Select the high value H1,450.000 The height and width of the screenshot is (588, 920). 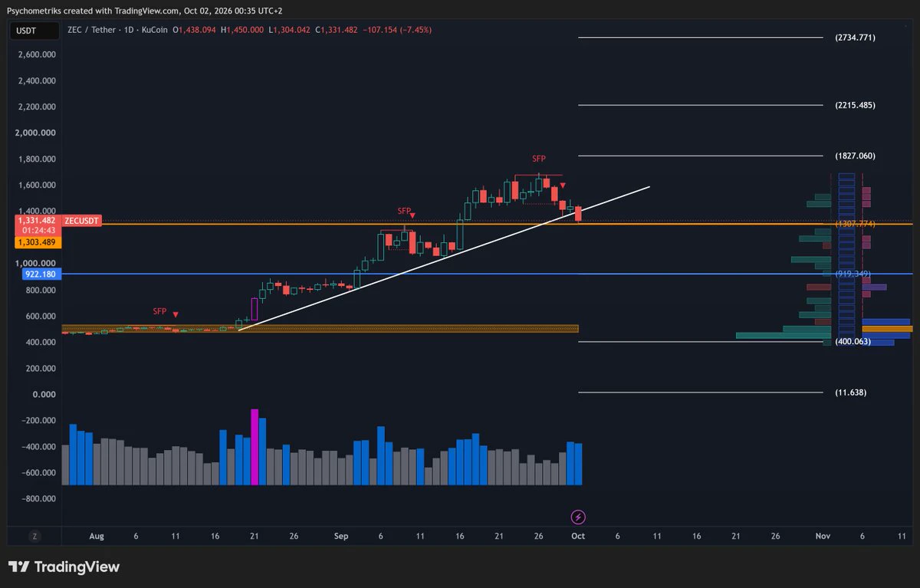[242, 30]
